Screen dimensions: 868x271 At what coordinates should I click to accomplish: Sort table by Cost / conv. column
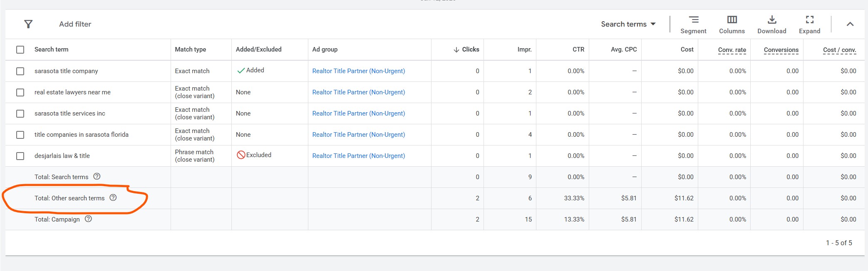pyautogui.click(x=839, y=50)
